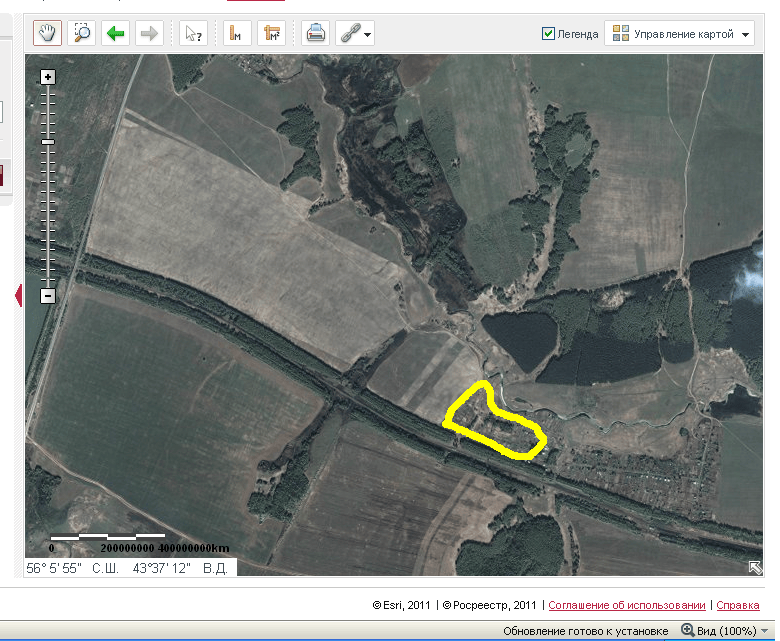Click the Легенда label text

(578, 34)
